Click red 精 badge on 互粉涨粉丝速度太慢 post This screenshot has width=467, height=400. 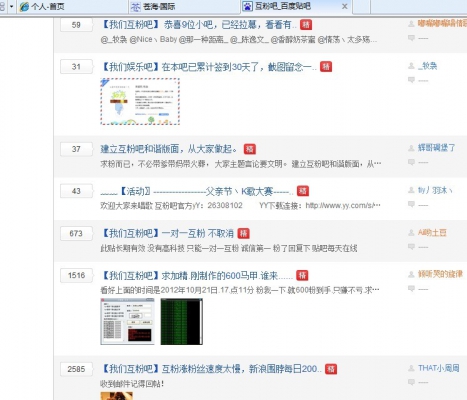click(331, 369)
